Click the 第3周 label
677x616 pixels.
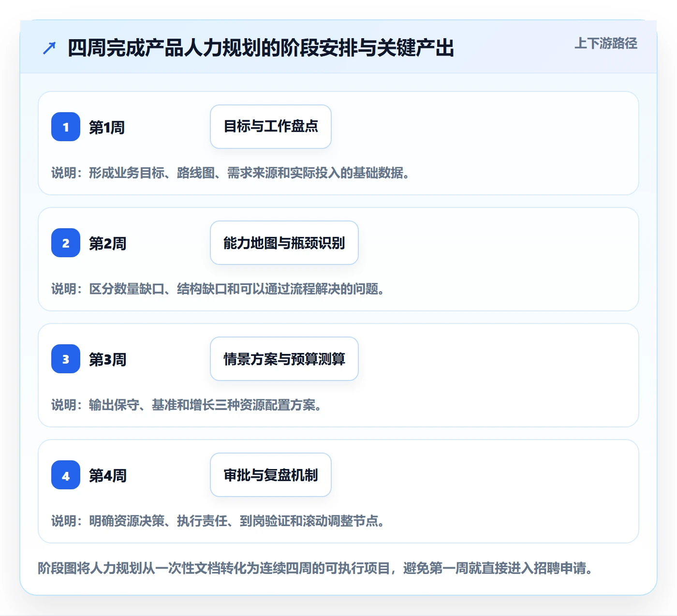click(108, 359)
